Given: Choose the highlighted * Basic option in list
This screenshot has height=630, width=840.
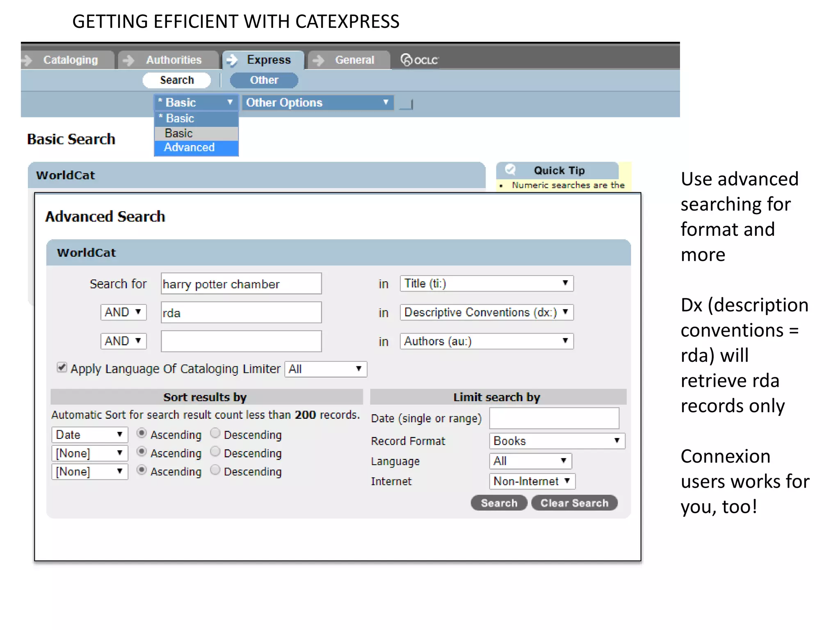Looking at the screenshot, I should pyautogui.click(x=196, y=119).
